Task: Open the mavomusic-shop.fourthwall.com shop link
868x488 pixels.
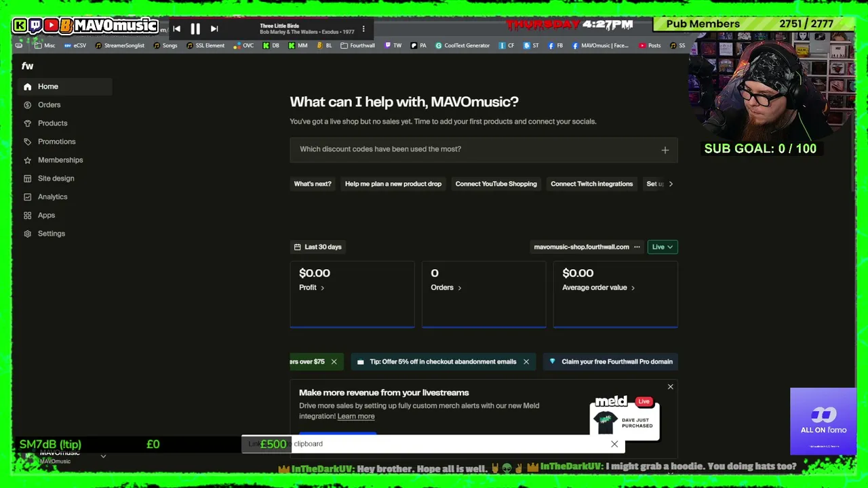Action: pyautogui.click(x=581, y=247)
